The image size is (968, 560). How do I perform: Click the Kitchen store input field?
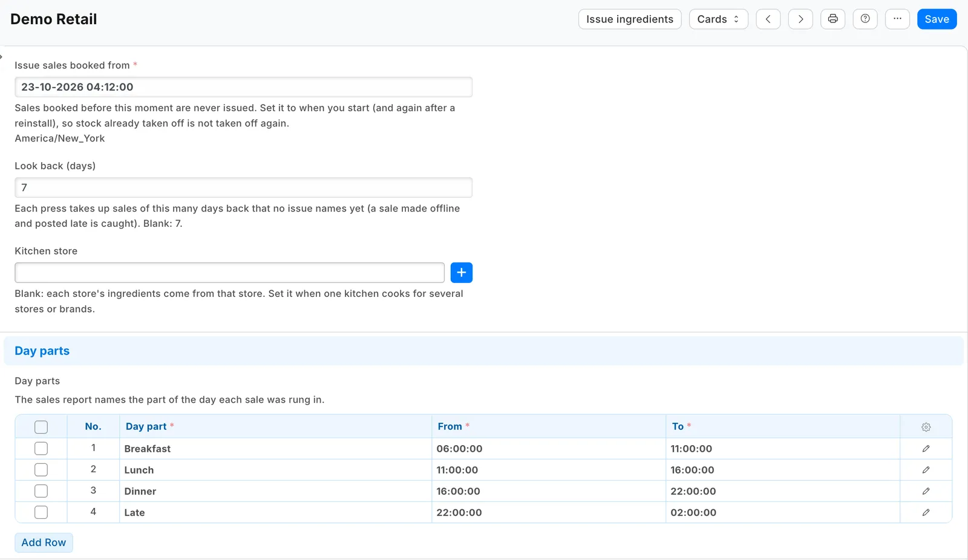click(x=229, y=273)
